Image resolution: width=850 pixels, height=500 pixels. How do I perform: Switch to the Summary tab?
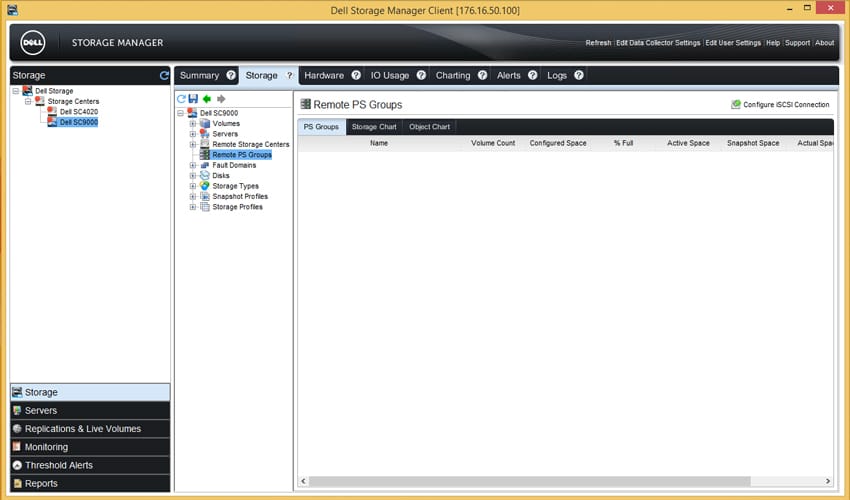click(199, 75)
